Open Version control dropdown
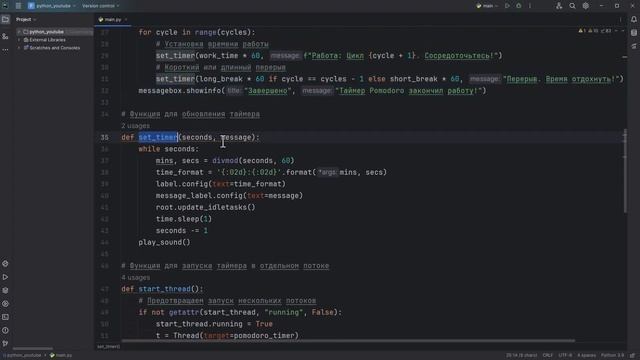The image size is (640, 360). tap(100, 6)
